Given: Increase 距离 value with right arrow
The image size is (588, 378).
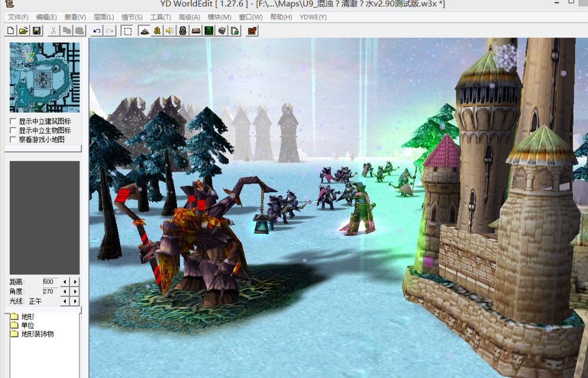Looking at the screenshot, I should (75, 282).
